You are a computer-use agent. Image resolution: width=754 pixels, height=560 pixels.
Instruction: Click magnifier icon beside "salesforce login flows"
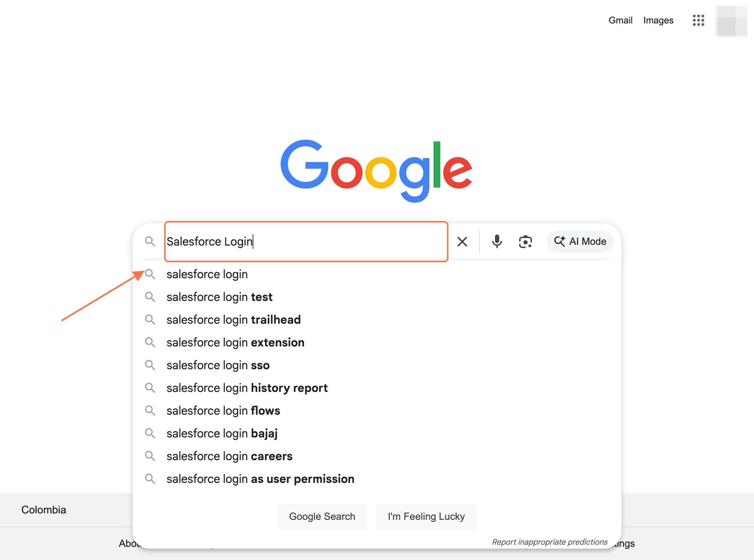pos(150,411)
